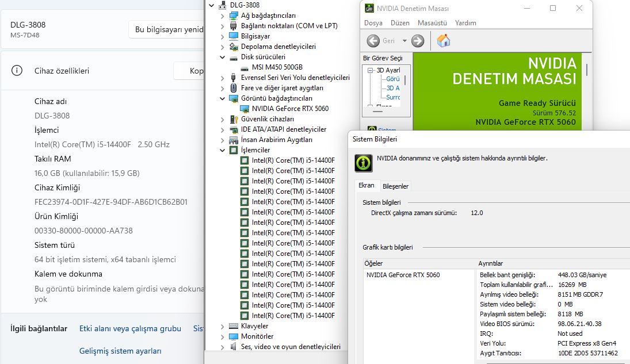This screenshot has height=364, width=630.
Task: Click the Klavyeler keyboard icon
Action: [x=234, y=326]
